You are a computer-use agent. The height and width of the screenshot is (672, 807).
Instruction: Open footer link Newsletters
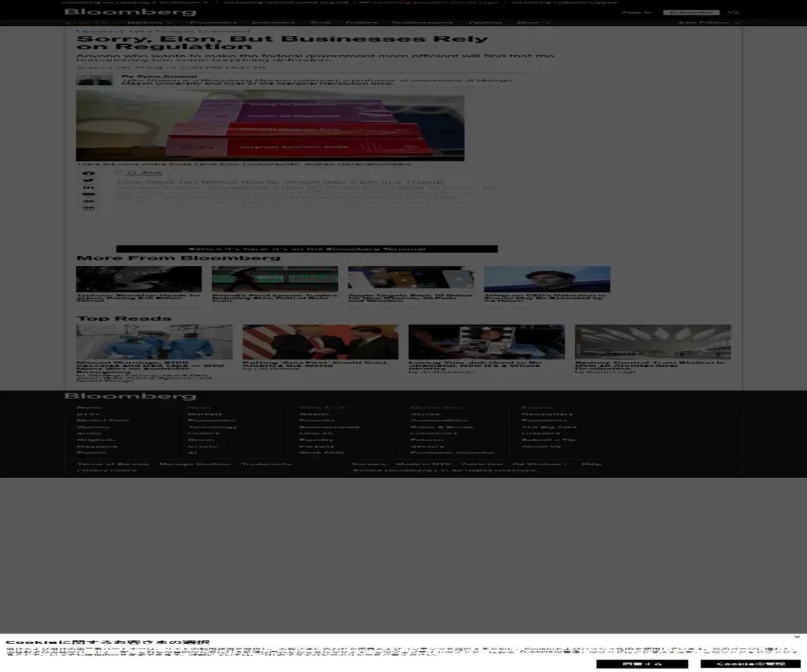point(547,414)
